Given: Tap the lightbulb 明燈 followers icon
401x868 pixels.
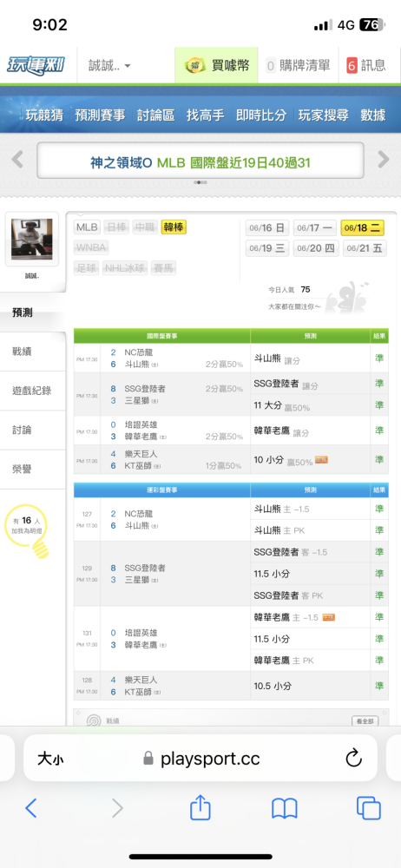Looking at the screenshot, I should 27,533.
